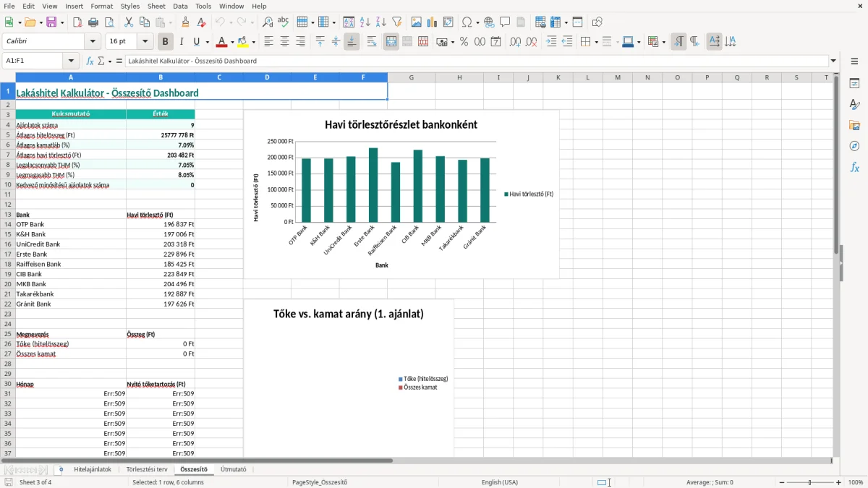The image size is (868, 488).
Task: Toggle Align Right
Action: (300, 42)
